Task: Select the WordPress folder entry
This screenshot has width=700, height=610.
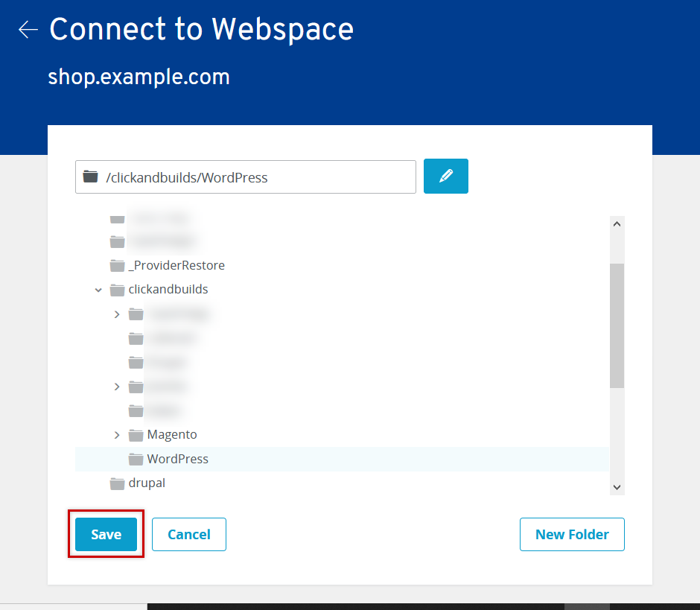Action: (x=178, y=459)
